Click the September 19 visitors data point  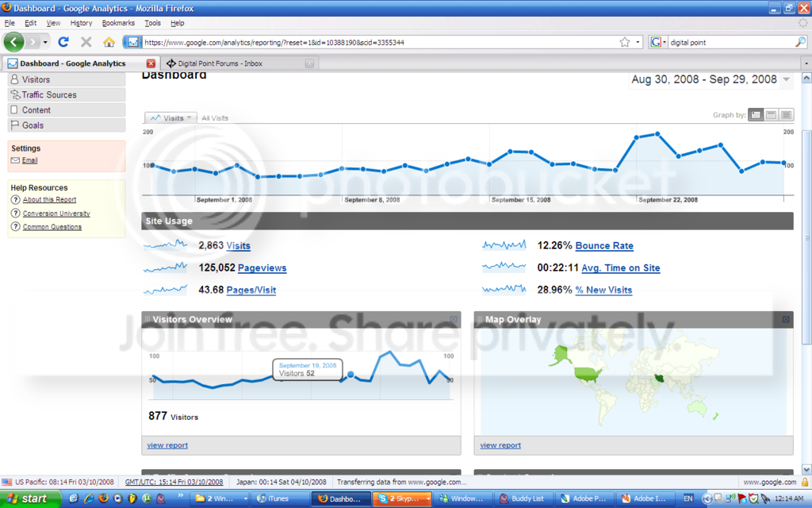pos(350,375)
